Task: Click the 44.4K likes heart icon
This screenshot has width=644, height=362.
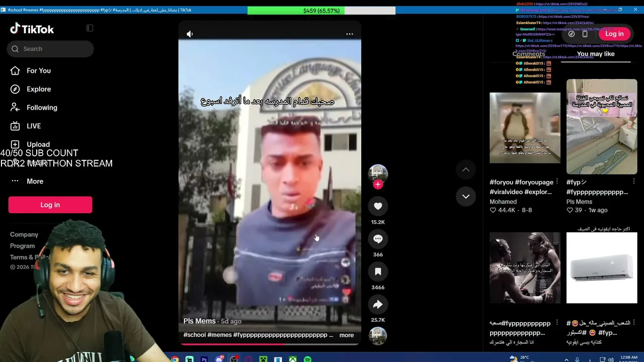Action: tap(493, 210)
